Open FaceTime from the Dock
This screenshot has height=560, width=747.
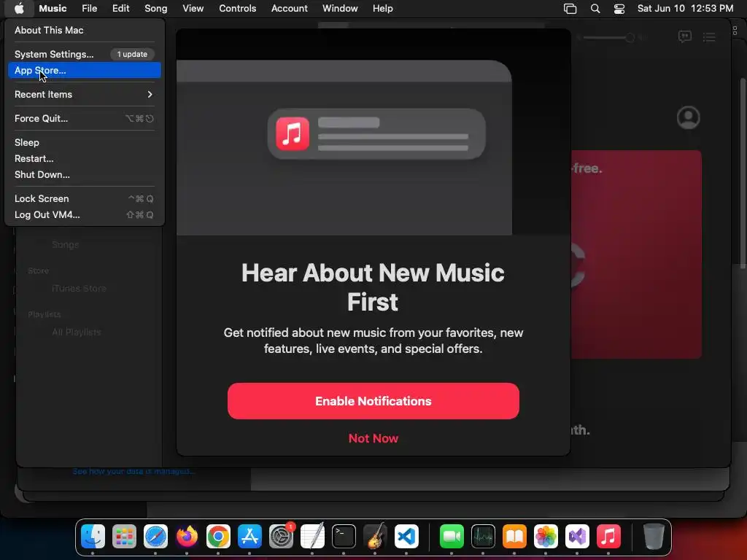pos(452,536)
